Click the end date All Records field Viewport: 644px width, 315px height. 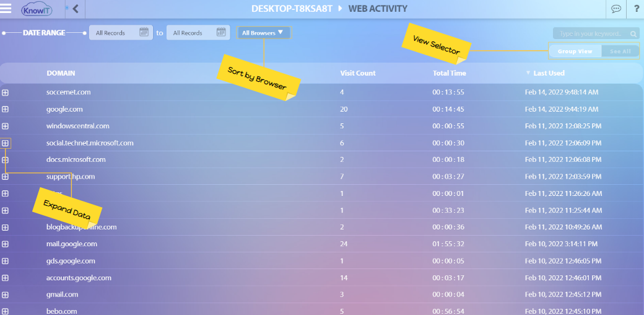[198, 32]
